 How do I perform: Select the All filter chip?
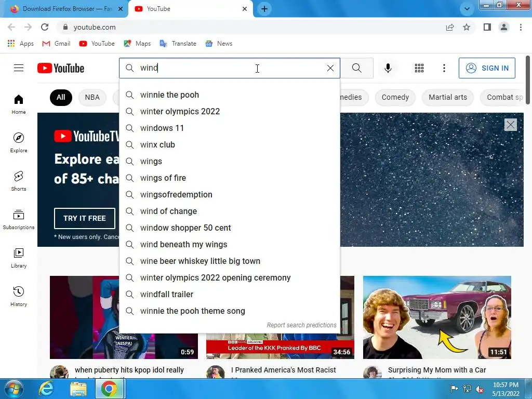click(61, 97)
